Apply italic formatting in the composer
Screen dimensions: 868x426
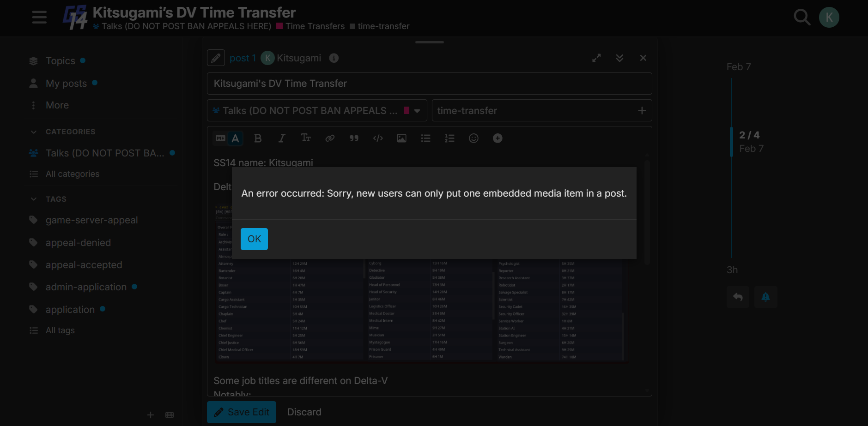coord(282,138)
